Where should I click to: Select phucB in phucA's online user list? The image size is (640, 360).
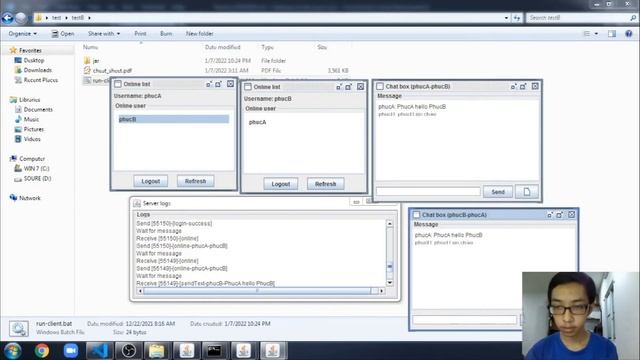click(x=173, y=119)
